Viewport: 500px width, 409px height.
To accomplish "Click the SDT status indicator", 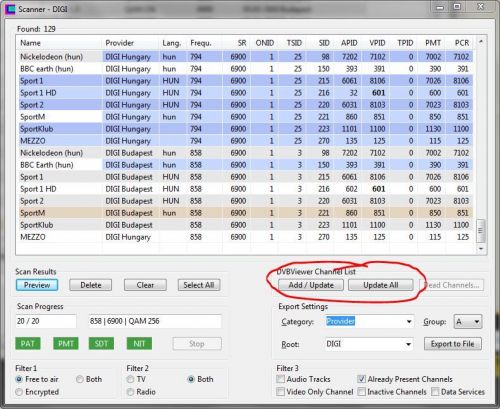I will click(x=101, y=343).
